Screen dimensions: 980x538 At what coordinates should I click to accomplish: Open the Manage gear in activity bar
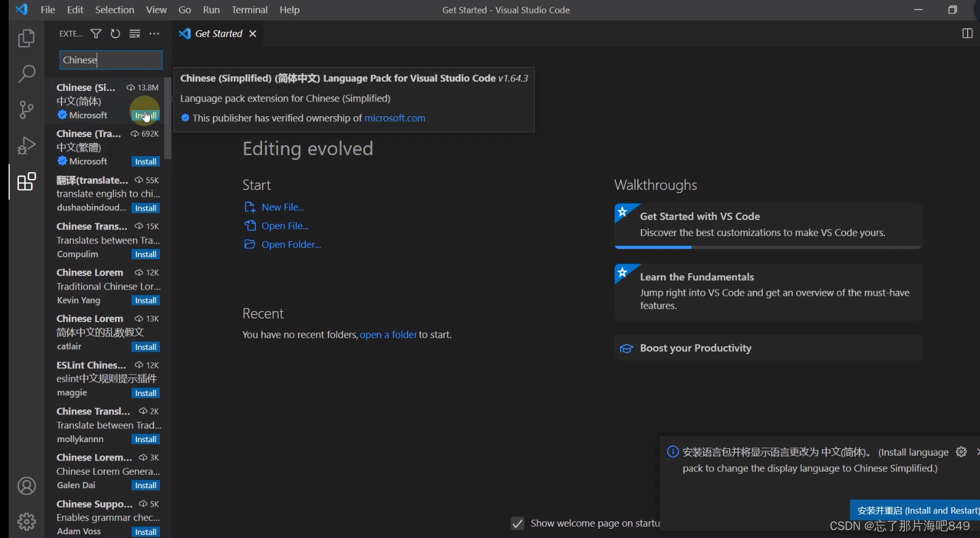click(x=26, y=522)
